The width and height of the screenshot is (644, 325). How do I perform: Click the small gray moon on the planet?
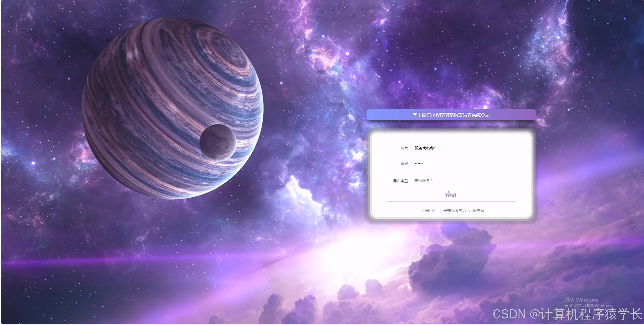218,143
